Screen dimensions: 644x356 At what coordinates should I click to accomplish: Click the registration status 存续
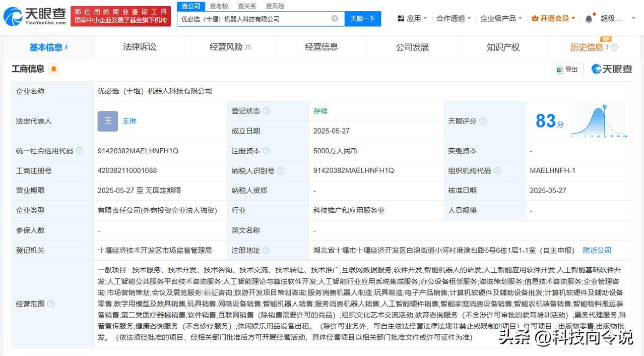click(x=320, y=111)
